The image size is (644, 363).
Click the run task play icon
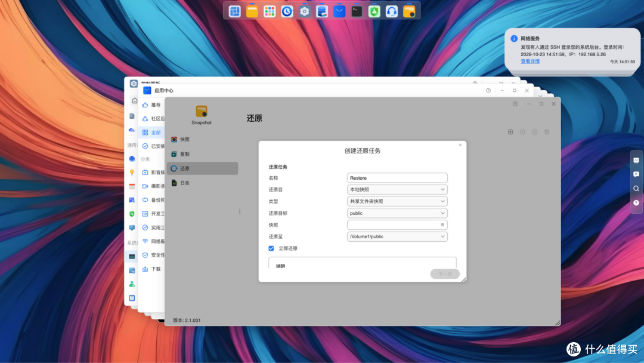[522, 132]
